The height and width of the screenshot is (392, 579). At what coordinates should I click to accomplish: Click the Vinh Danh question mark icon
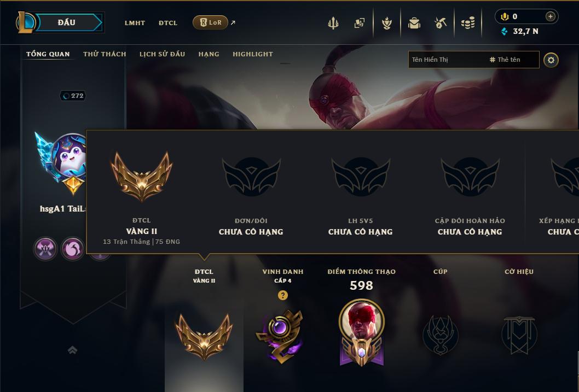(283, 295)
